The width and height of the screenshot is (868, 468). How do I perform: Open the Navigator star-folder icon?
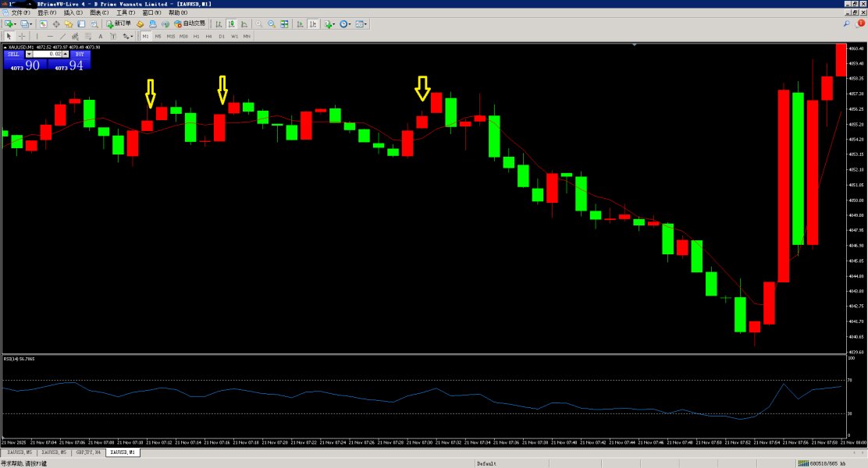(x=69, y=24)
